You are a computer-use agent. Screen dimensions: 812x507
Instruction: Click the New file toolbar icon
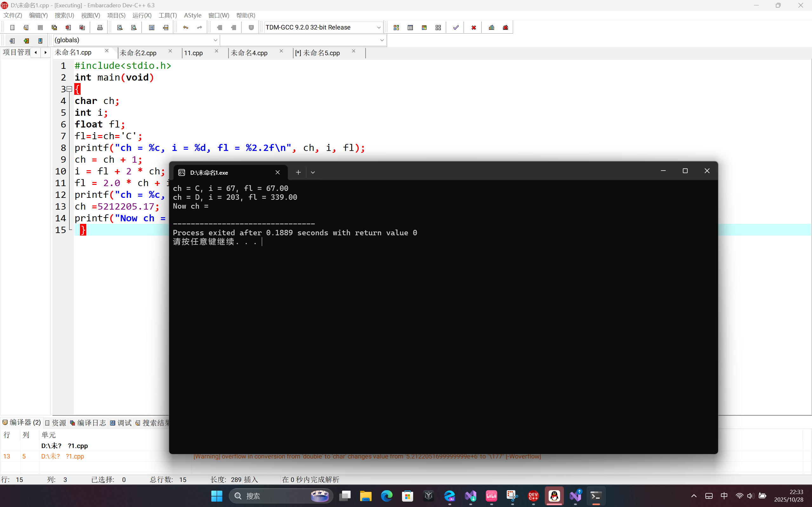[x=12, y=28]
